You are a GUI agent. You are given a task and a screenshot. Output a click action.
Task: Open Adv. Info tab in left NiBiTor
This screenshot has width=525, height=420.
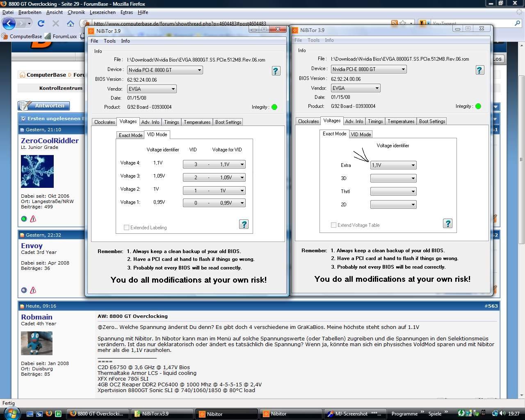[x=150, y=122]
